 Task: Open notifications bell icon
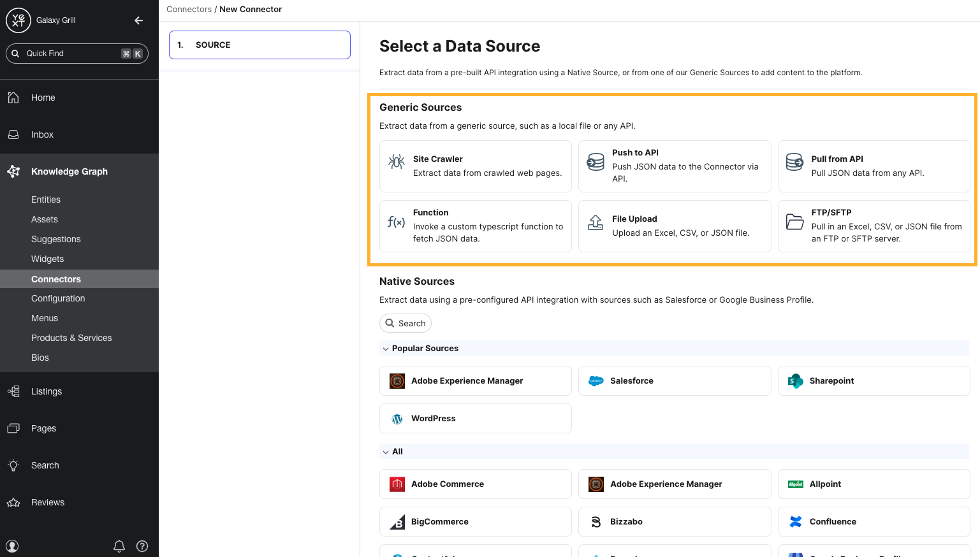(x=119, y=546)
